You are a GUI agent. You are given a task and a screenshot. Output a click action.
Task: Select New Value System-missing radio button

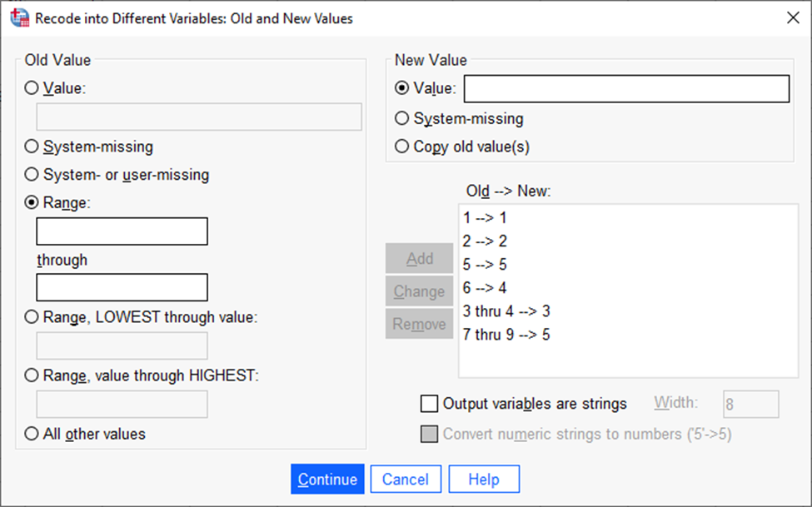click(x=402, y=118)
